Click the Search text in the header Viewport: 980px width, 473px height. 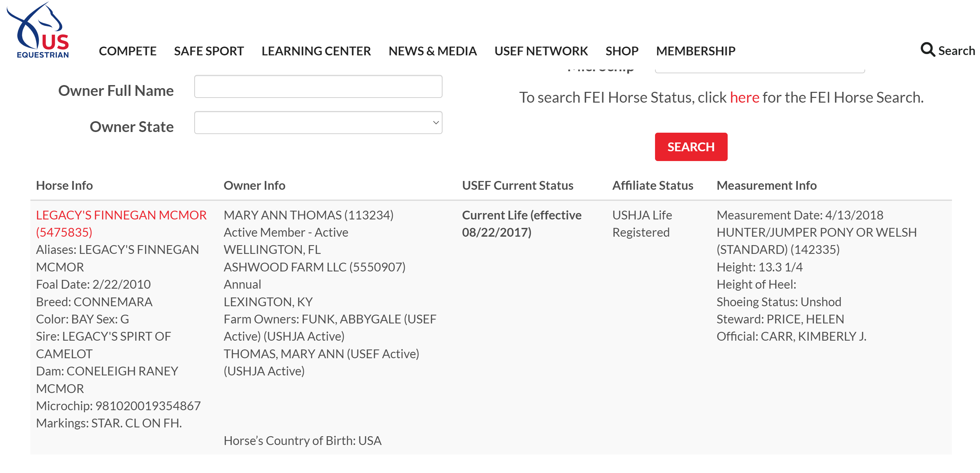(956, 51)
